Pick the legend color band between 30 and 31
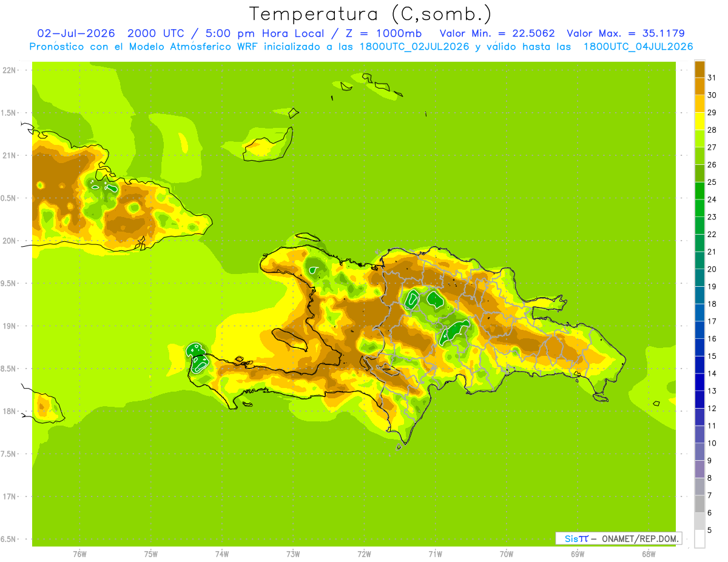The image size is (728, 562). click(x=699, y=86)
